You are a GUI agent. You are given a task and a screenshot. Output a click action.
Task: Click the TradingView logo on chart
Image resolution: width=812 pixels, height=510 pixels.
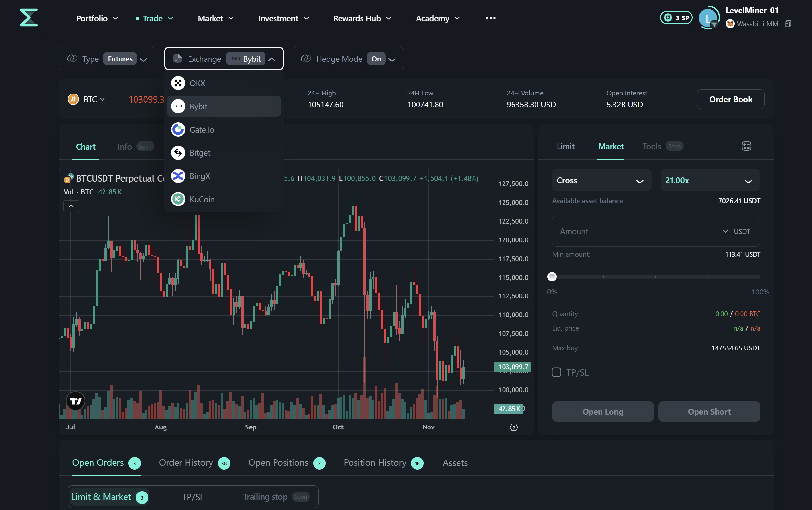point(75,401)
